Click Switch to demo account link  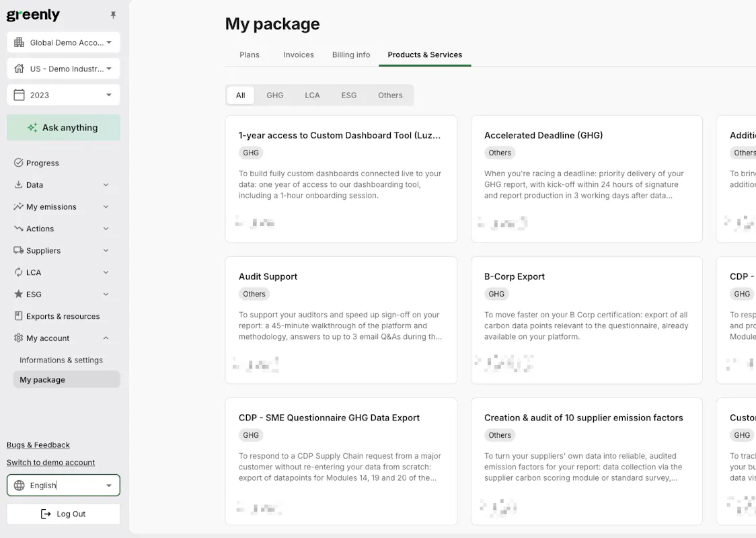50,462
